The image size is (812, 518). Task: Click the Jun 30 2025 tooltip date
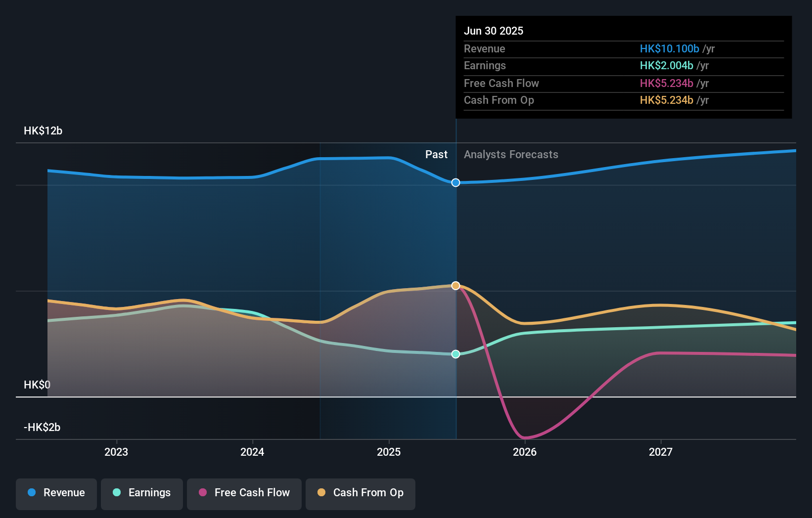tap(494, 31)
